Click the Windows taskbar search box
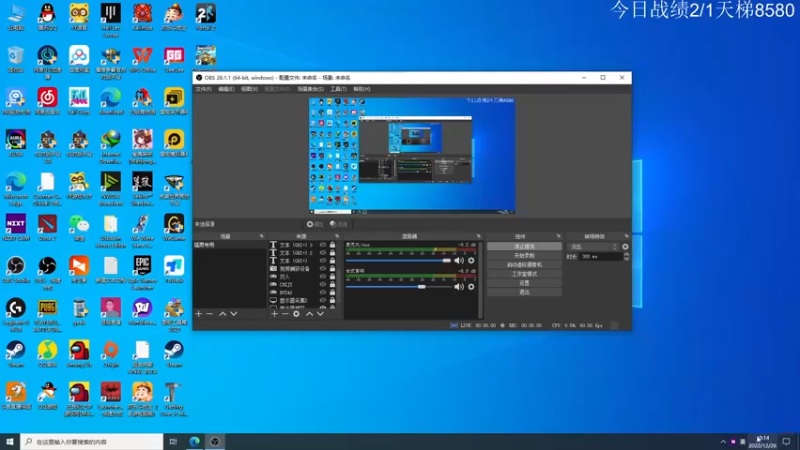 (x=92, y=442)
